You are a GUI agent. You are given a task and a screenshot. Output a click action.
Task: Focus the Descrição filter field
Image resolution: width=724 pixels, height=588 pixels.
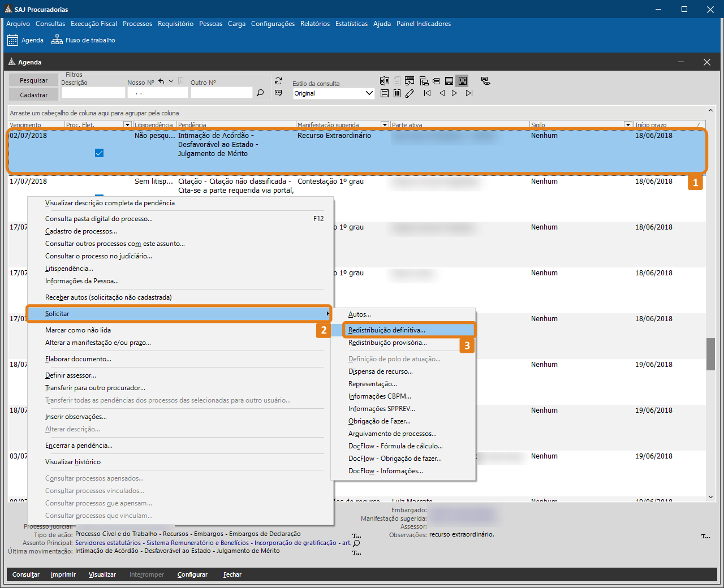[x=93, y=93]
